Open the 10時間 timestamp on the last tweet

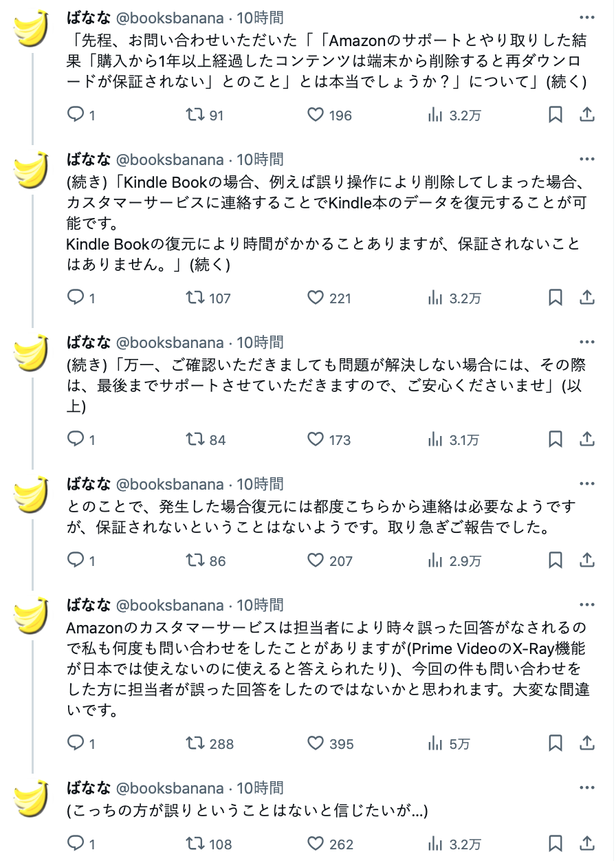261,788
